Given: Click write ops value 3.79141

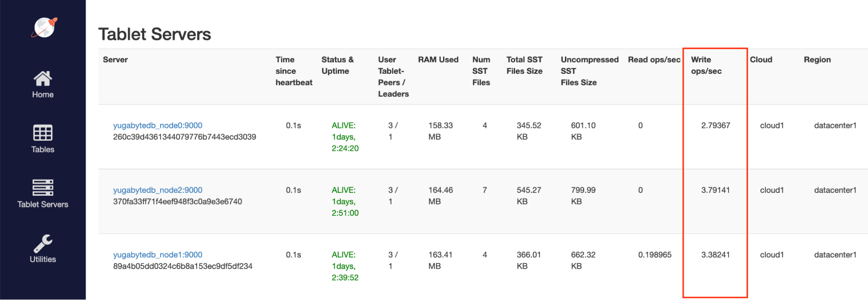Looking at the screenshot, I should pos(716,190).
